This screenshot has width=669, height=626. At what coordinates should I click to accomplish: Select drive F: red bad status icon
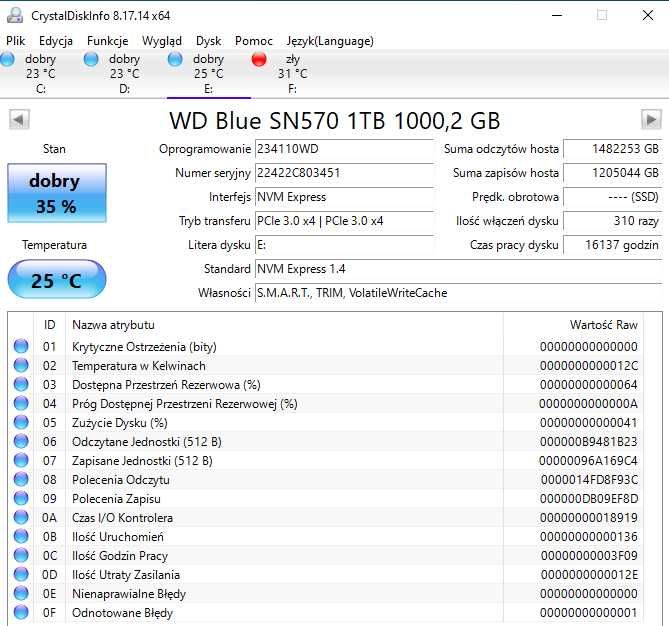(259, 59)
